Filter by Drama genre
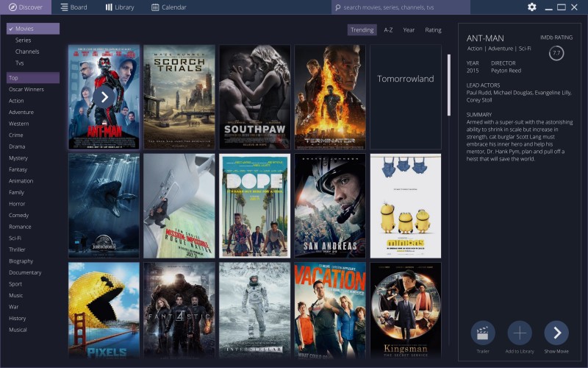Screen dimensions: 588x368 coord(17,146)
